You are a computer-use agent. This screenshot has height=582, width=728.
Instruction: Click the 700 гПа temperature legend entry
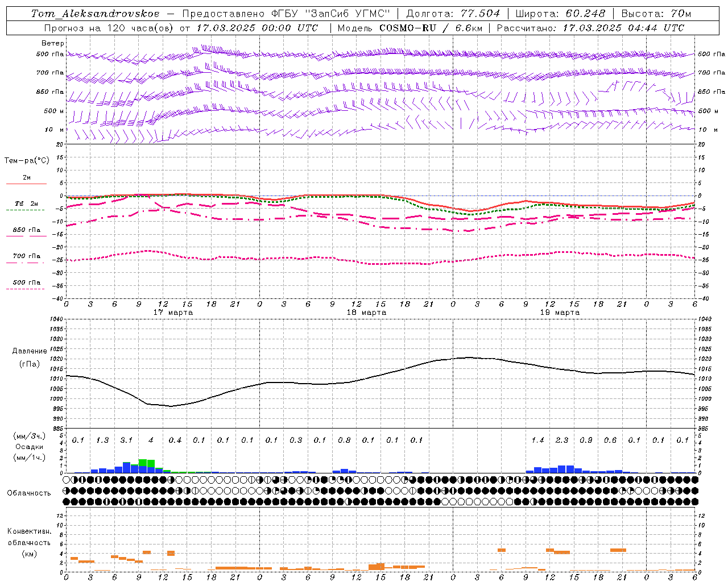click(x=27, y=256)
